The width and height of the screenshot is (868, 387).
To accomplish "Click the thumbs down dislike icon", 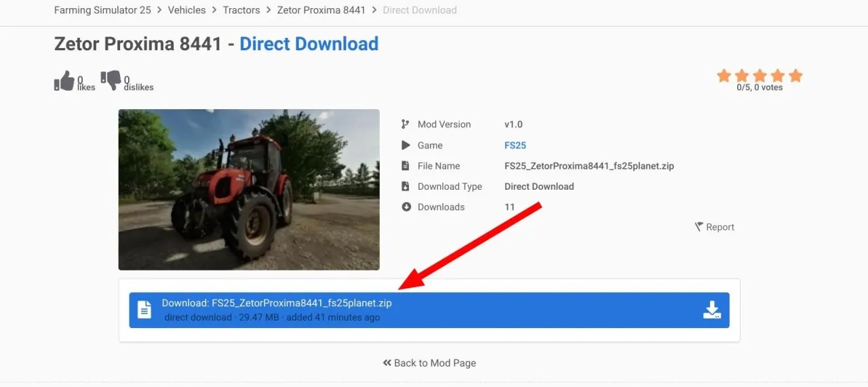I will tap(111, 81).
